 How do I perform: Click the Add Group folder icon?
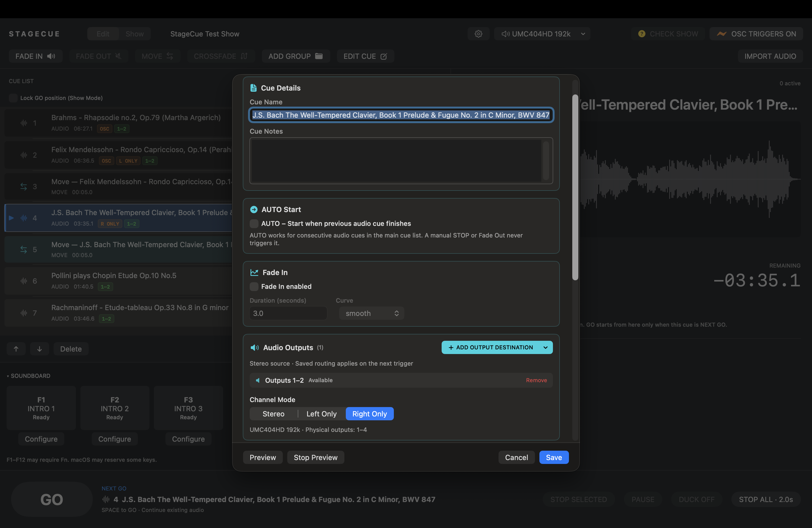tap(319, 56)
